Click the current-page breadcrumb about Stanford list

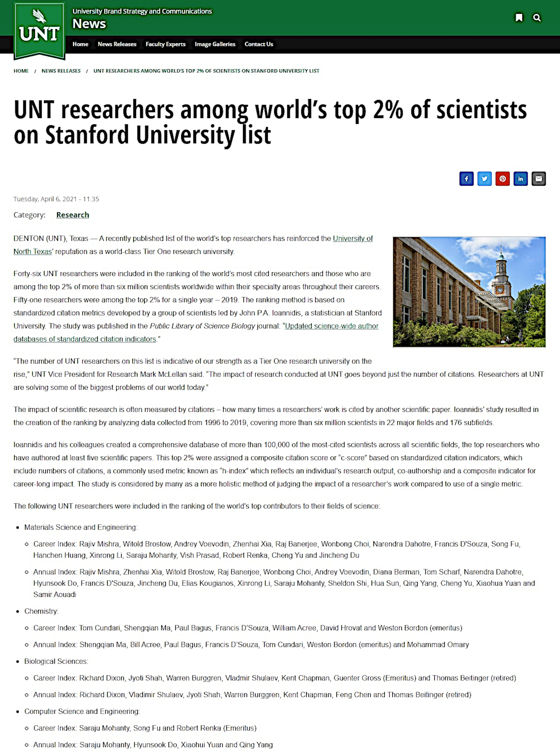[206, 71]
